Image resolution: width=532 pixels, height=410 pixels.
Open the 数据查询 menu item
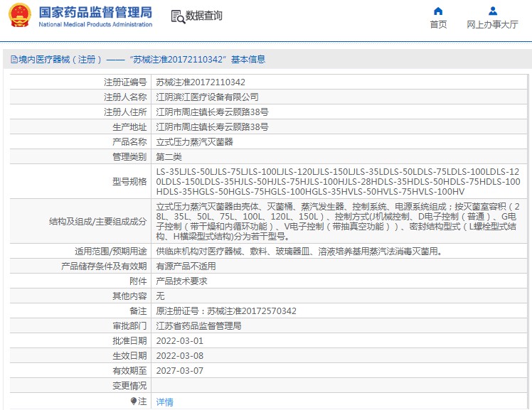[x=203, y=16]
